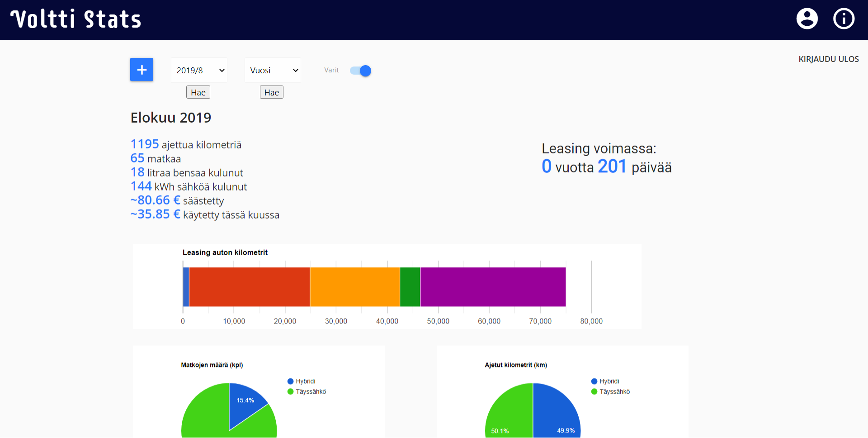868x438 pixels.
Task: Open the user account profile icon
Action: tap(807, 19)
